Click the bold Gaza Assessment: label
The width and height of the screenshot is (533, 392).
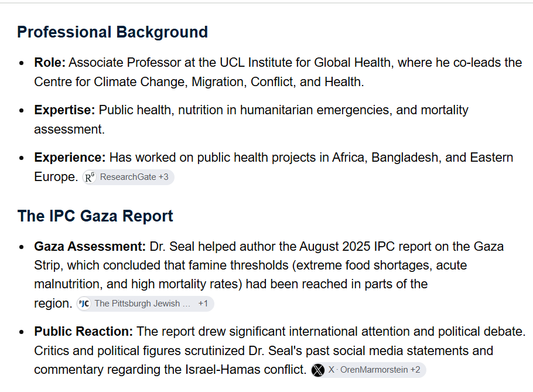(x=90, y=247)
